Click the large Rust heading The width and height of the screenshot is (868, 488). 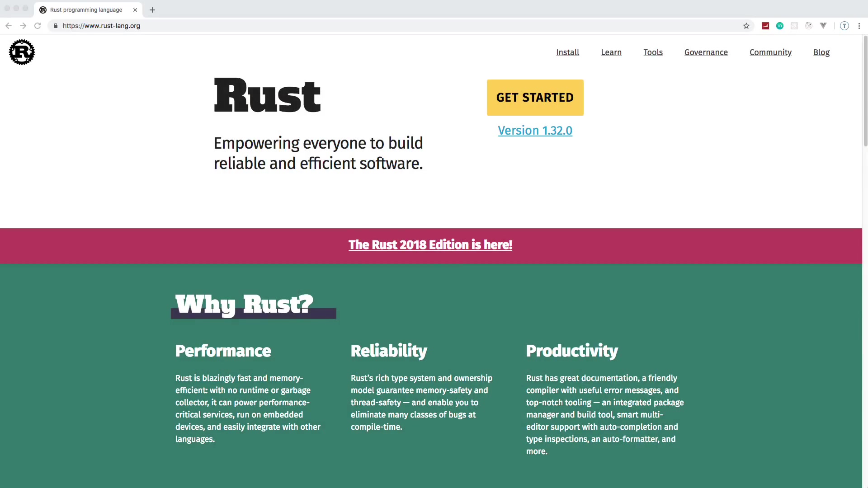[x=267, y=96]
